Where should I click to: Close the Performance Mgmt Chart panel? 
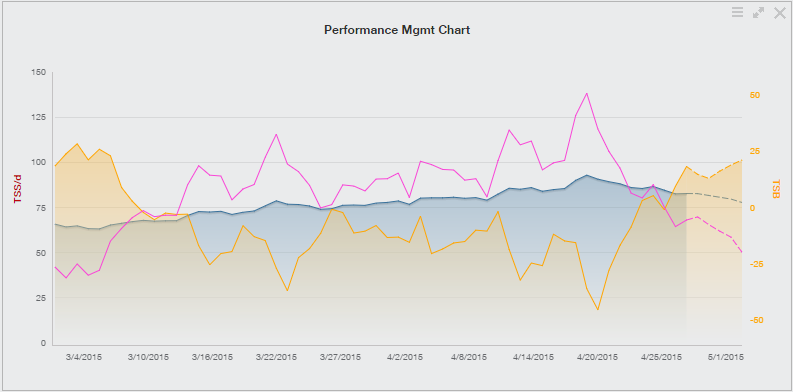779,13
